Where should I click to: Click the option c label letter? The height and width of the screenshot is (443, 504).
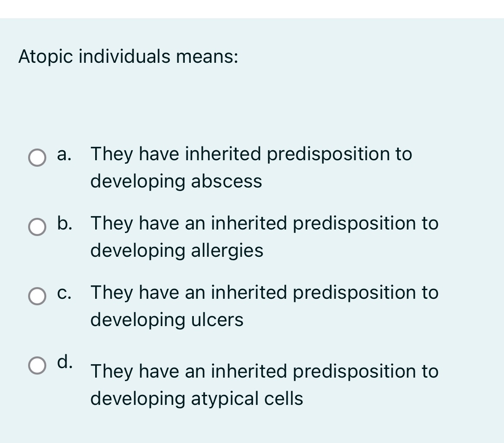(x=63, y=293)
